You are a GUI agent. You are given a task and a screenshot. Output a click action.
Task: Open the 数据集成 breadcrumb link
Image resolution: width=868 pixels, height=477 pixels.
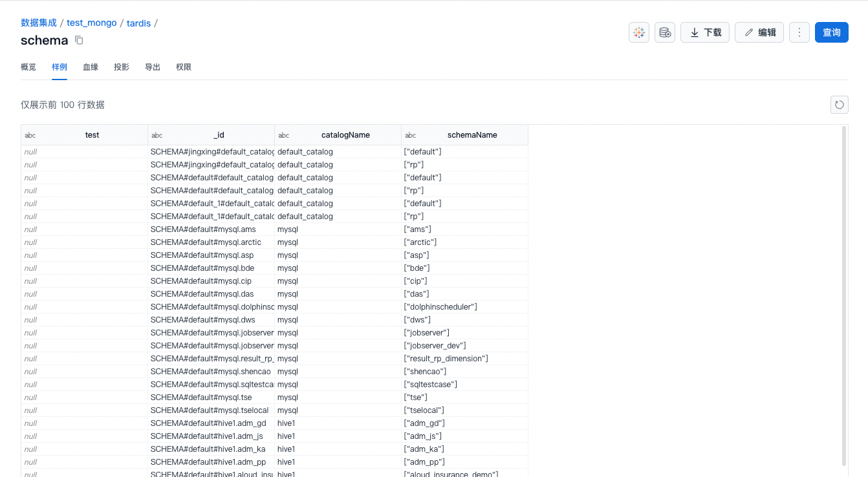coord(39,23)
